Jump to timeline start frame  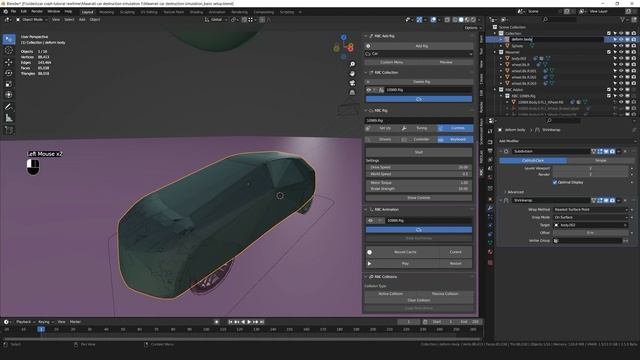tap(230, 322)
